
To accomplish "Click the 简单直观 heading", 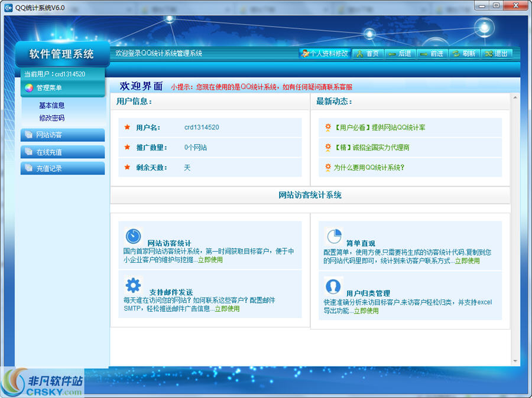I will pos(361,243).
